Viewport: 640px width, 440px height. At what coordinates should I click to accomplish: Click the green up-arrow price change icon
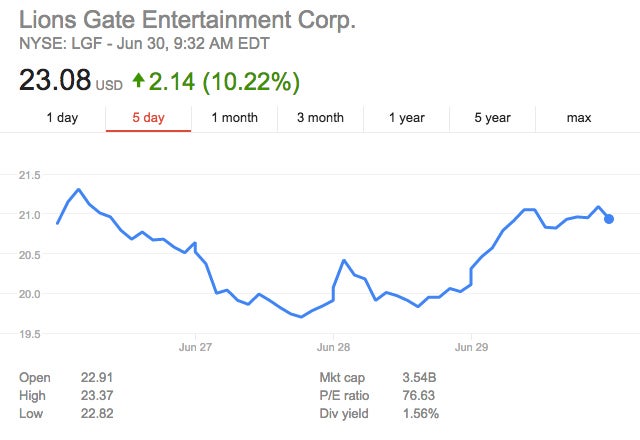tap(137, 79)
